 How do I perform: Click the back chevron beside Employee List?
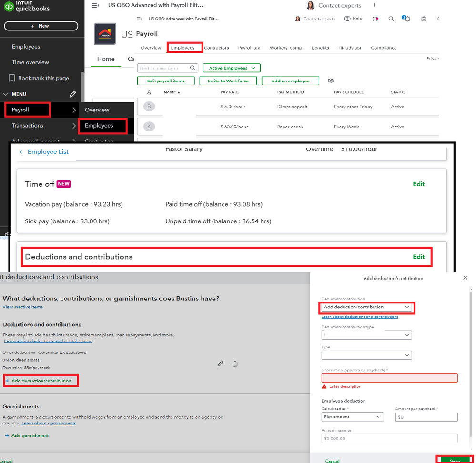click(21, 151)
